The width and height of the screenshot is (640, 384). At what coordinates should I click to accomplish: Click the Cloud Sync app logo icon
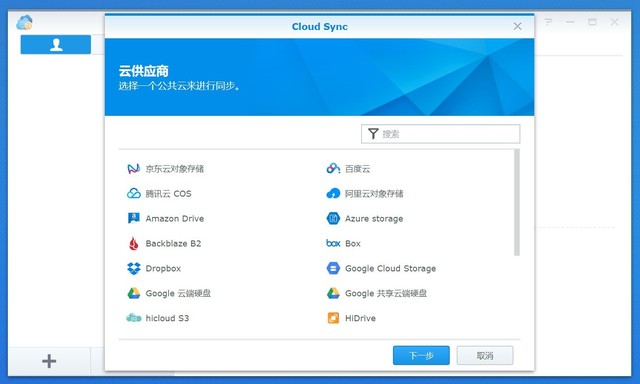click(24, 22)
